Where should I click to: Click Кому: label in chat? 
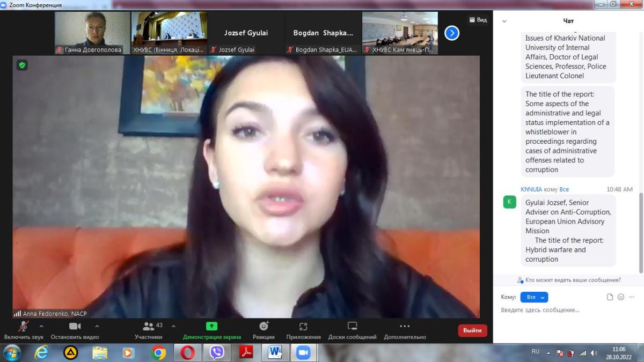(x=508, y=297)
